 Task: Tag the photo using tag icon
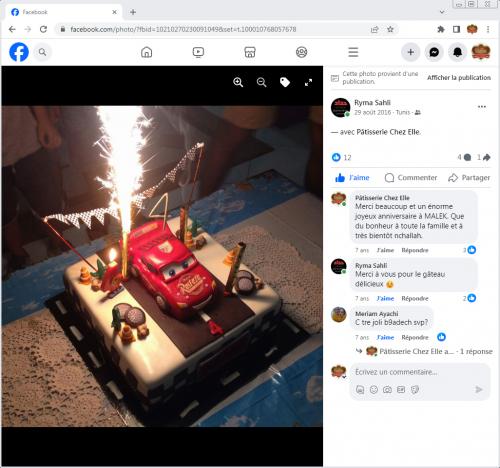285,82
